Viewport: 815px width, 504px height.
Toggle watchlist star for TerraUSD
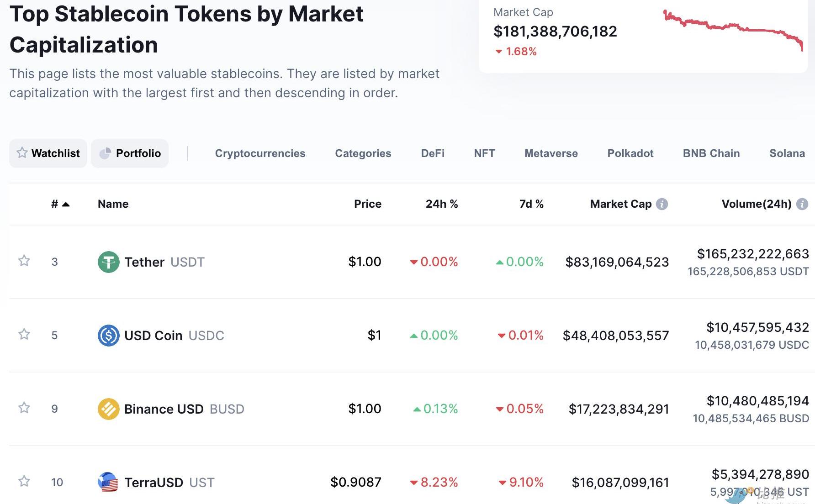coord(24,481)
